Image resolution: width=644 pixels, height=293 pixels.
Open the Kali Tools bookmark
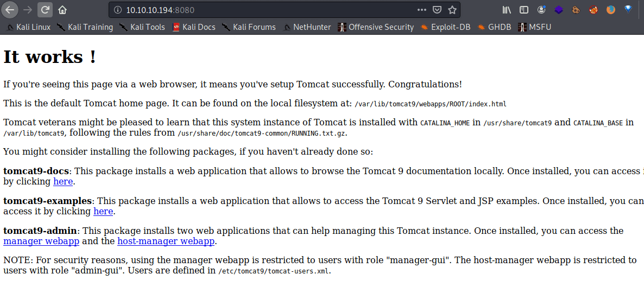[x=142, y=27]
